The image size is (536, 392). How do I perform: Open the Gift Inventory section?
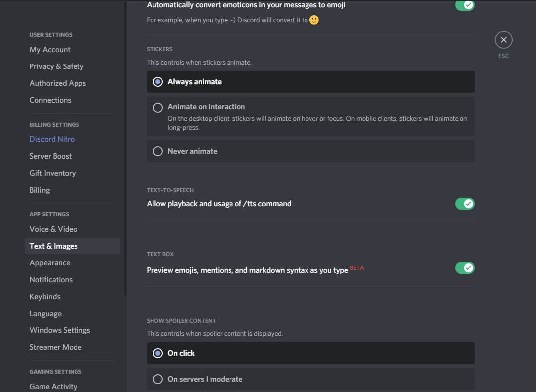coord(53,173)
